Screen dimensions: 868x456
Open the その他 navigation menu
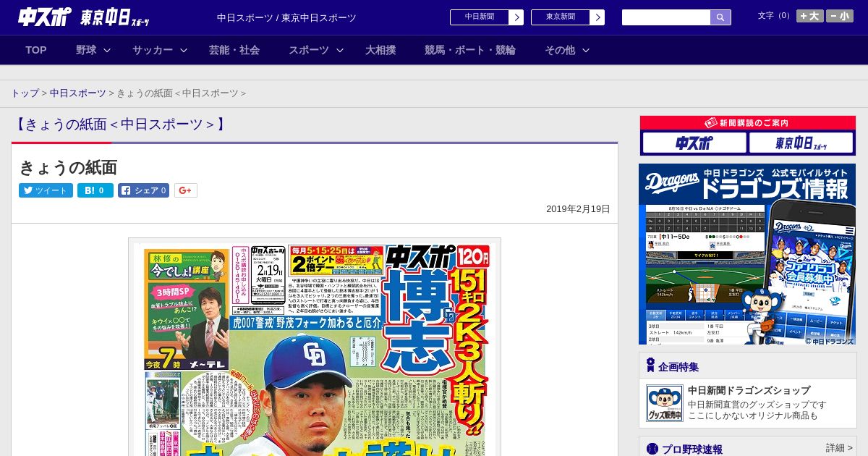[560, 50]
